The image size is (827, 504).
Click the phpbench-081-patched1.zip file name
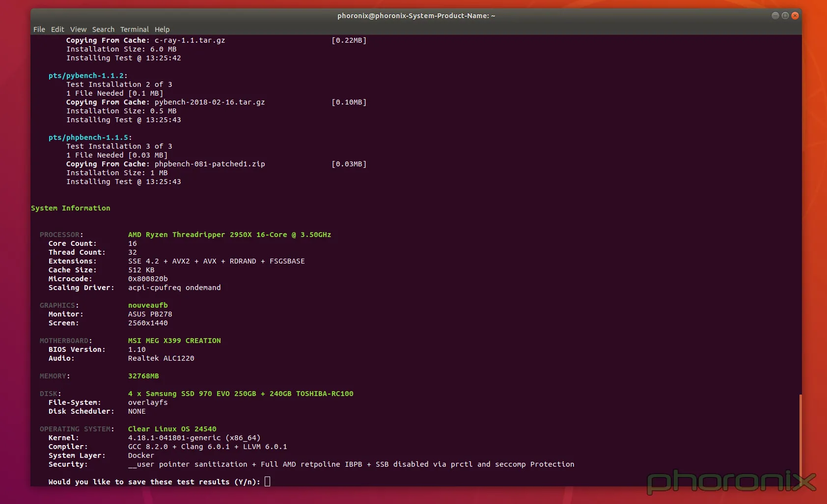pos(210,164)
